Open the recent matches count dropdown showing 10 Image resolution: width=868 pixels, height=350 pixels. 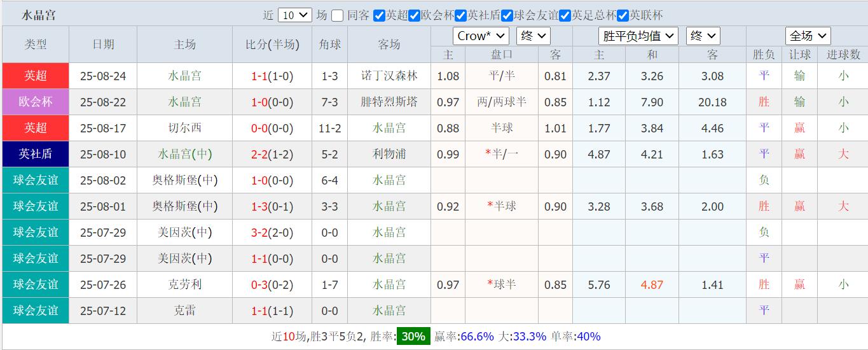(295, 15)
